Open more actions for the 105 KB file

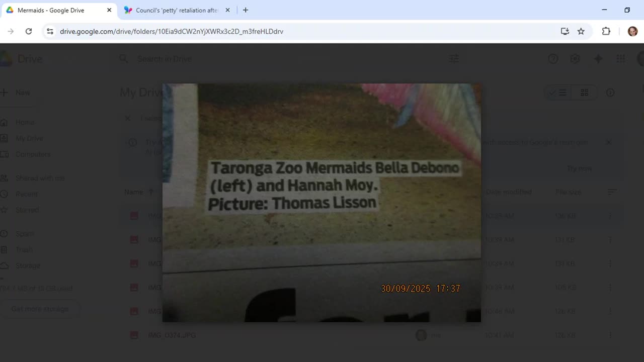610,288
